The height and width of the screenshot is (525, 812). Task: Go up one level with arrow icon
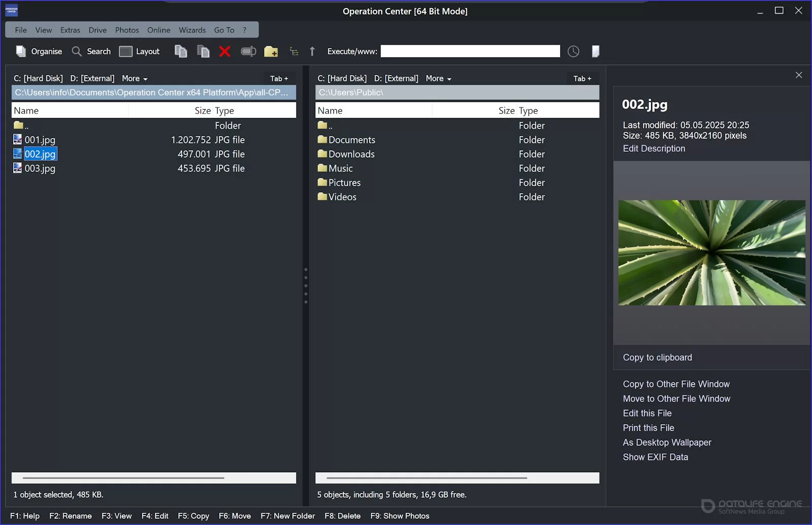click(312, 51)
